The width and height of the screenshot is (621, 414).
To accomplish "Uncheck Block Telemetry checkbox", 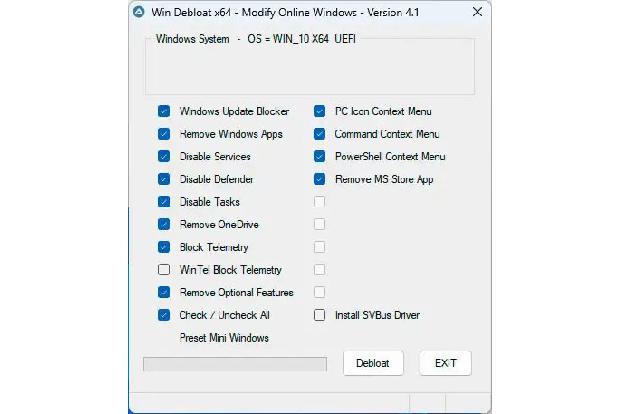I will [x=164, y=247].
